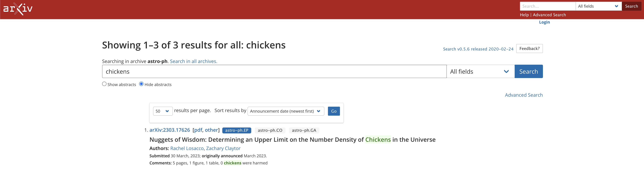
Task: Click the astro-ph.EP category tag
Action: (x=237, y=130)
